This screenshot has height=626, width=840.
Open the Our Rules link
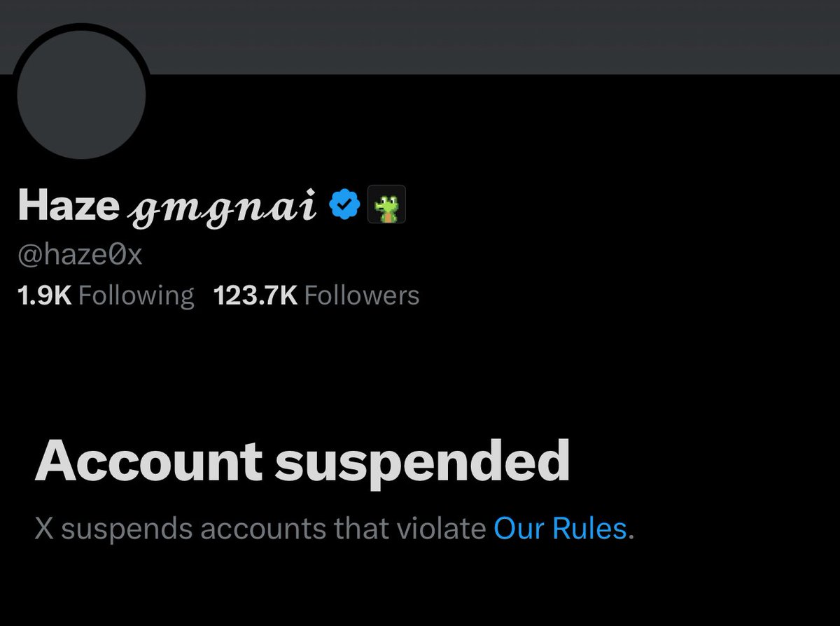tap(560, 529)
